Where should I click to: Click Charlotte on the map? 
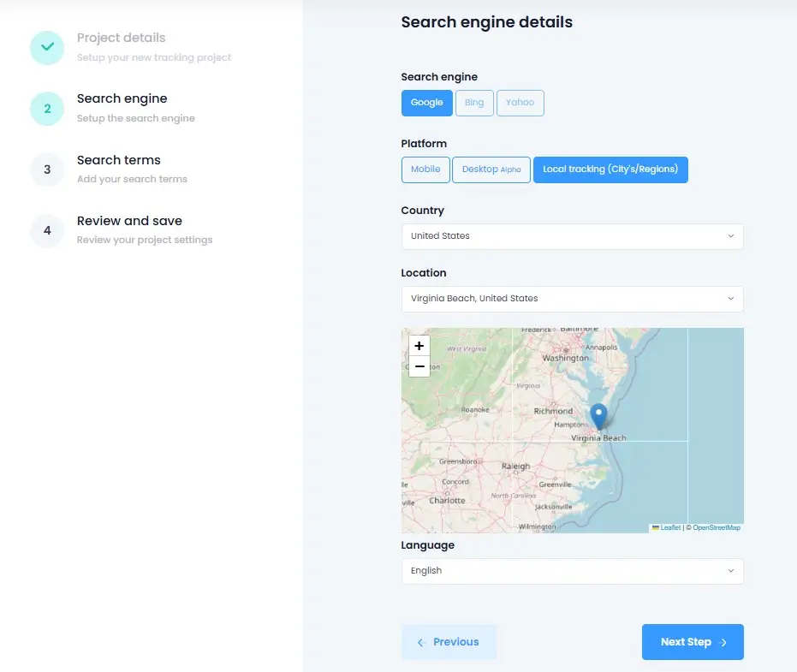pyautogui.click(x=447, y=501)
